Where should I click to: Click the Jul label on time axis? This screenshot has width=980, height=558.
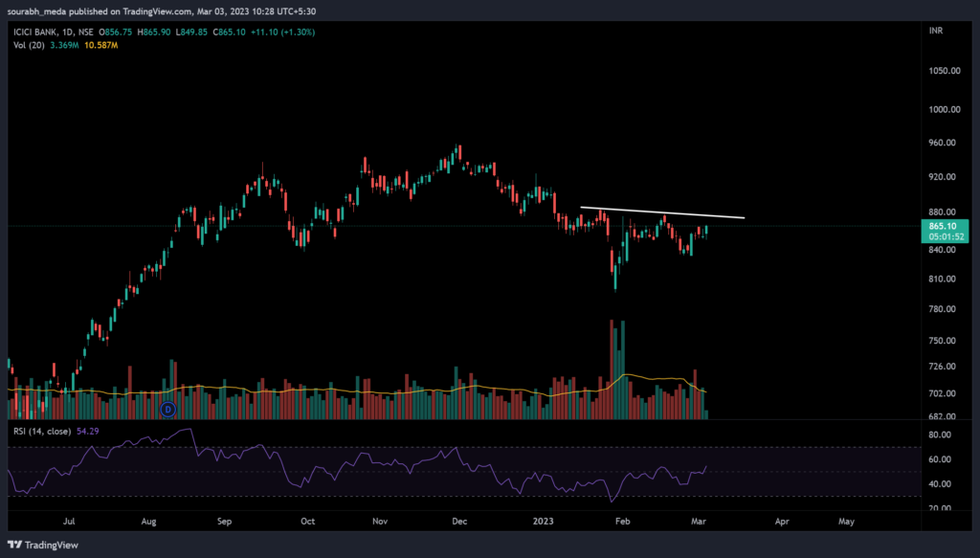[69, 521]
